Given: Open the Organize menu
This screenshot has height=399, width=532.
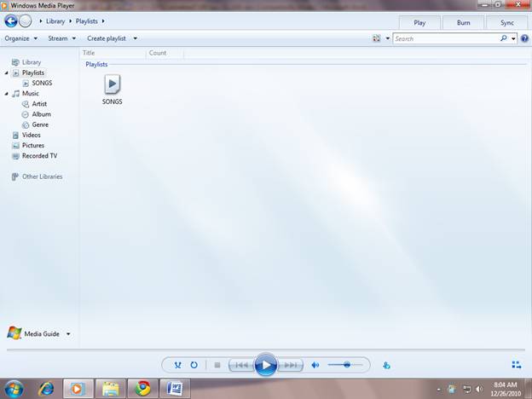Looking at the screenshot, I should 20,38.
